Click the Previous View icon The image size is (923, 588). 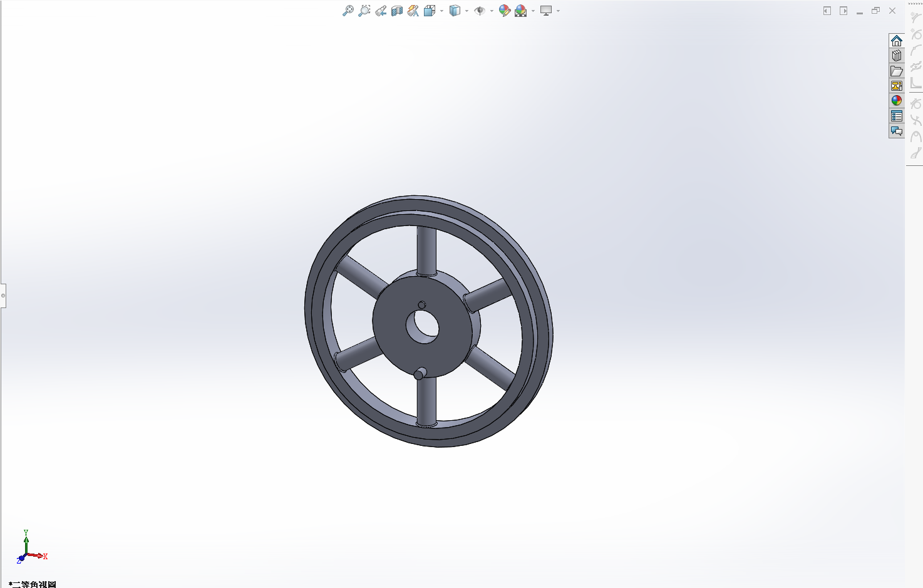[x=381, y=11]
